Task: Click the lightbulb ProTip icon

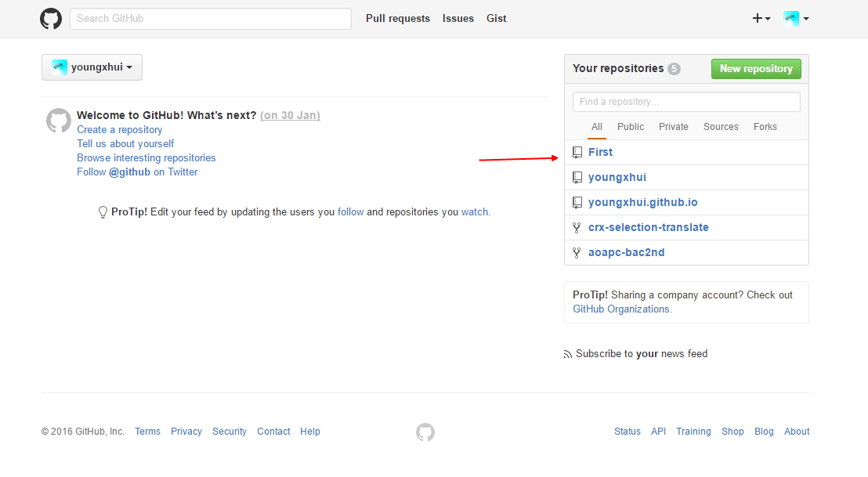Action: (x=103, y=212)
